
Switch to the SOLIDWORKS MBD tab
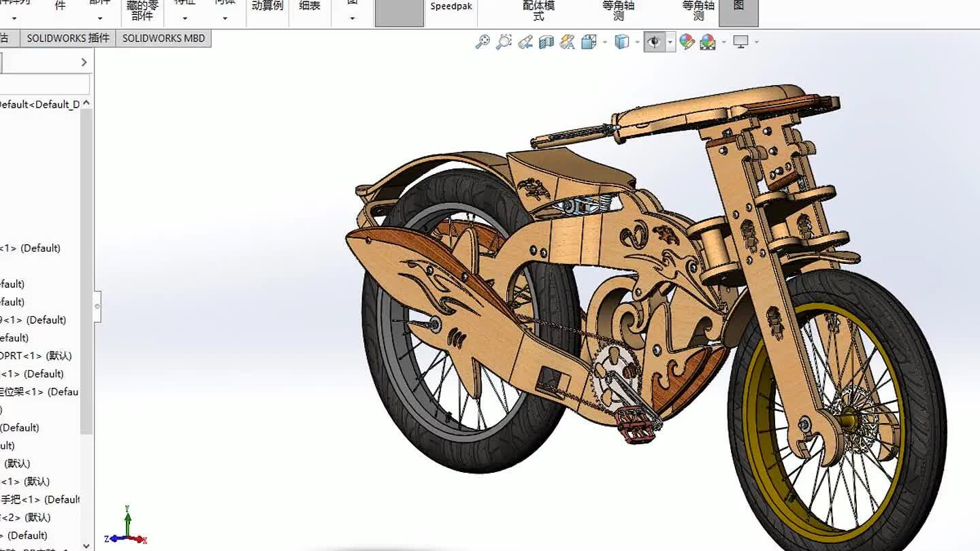pos(163,38)
